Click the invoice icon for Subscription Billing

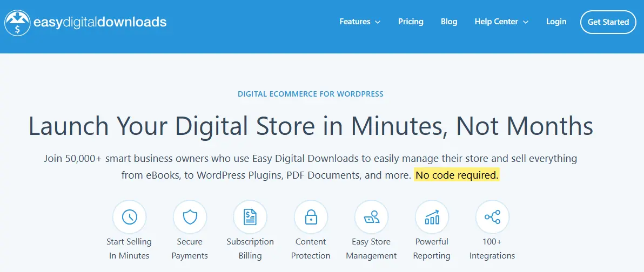click(x=250, y=216)
